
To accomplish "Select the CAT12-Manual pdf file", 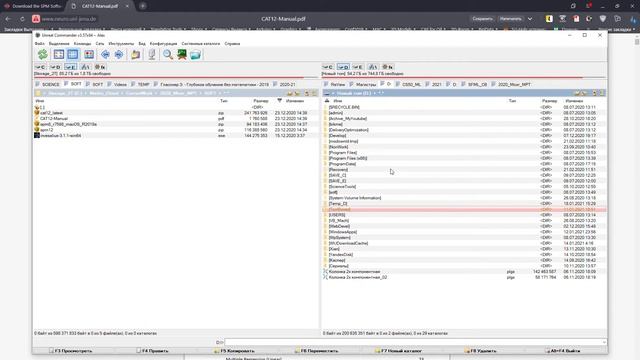I will pos(176,118).
